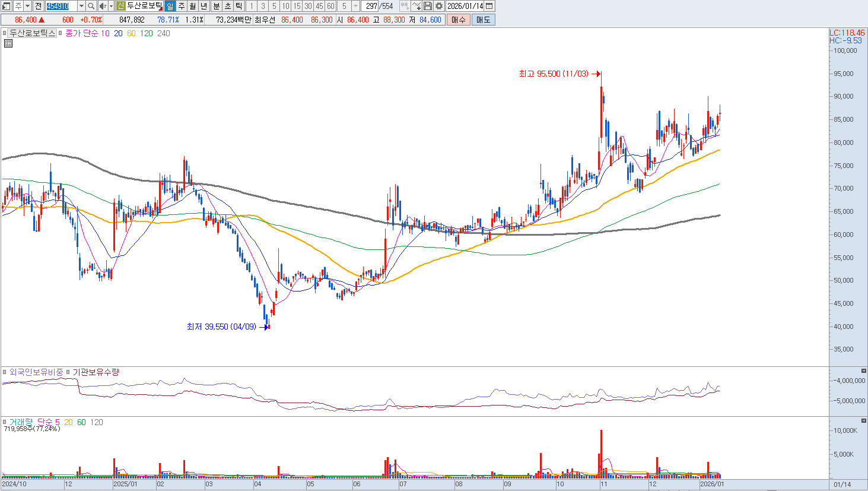Open chart settings gear icon

click(439, 6)
